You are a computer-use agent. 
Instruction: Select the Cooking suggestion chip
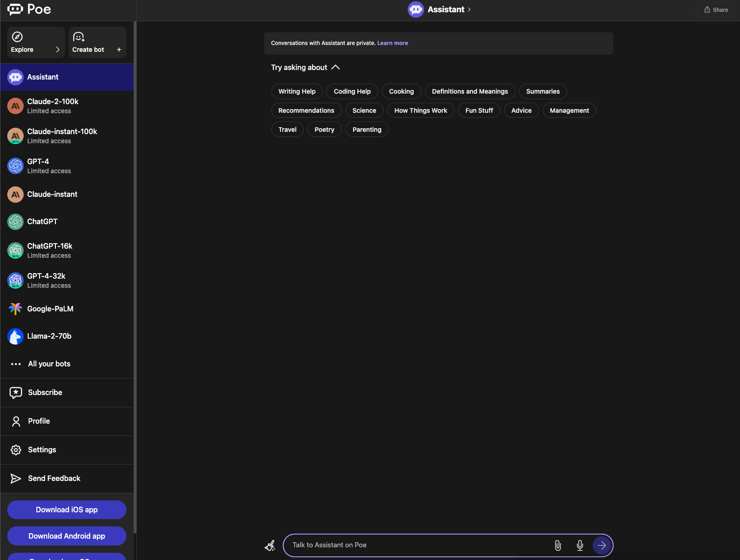click(401, 91)
